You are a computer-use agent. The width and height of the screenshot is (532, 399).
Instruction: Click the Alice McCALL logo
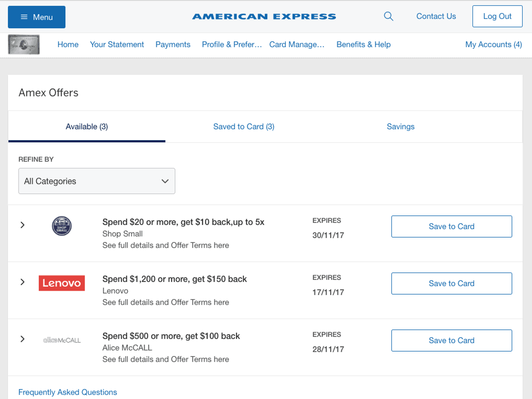pyautogui.click(x=62, y=340)
